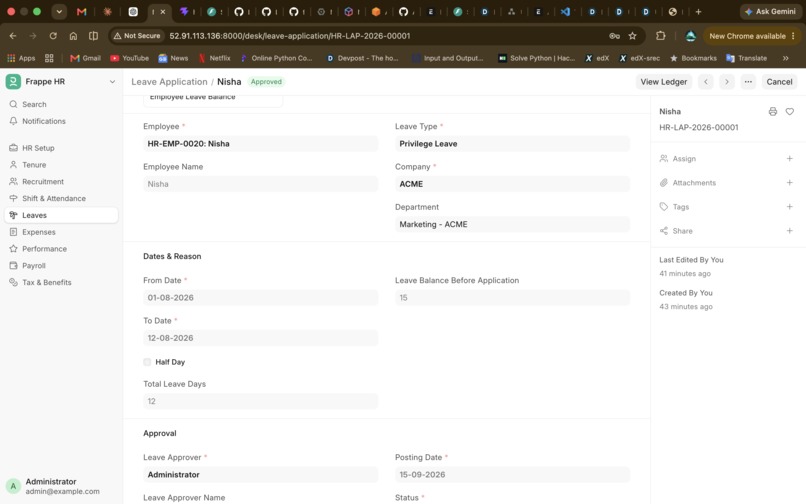Screen dimensions: 806x504
Task: Open the Payroll sidebar item
Action: [x=33, y=266]
